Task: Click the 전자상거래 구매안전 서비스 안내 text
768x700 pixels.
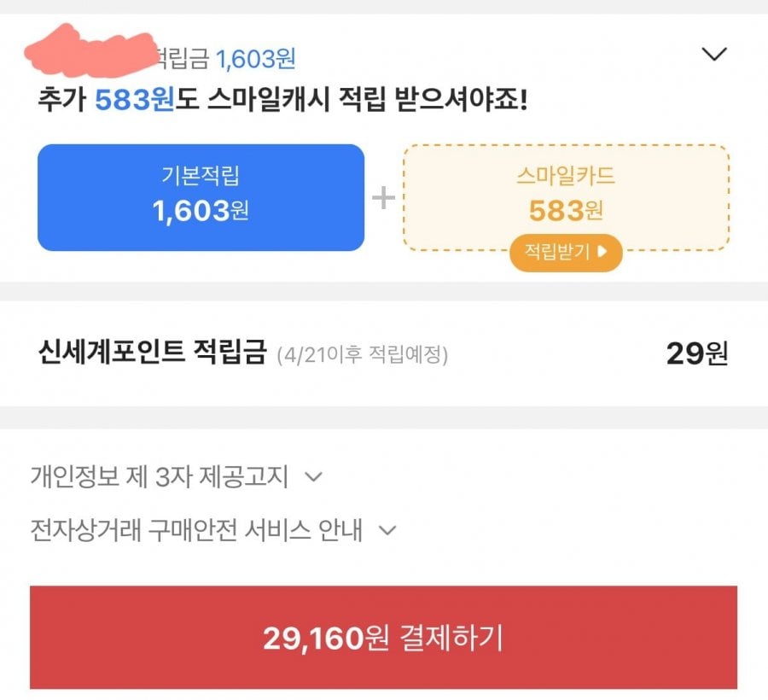Action: [195, 530]
